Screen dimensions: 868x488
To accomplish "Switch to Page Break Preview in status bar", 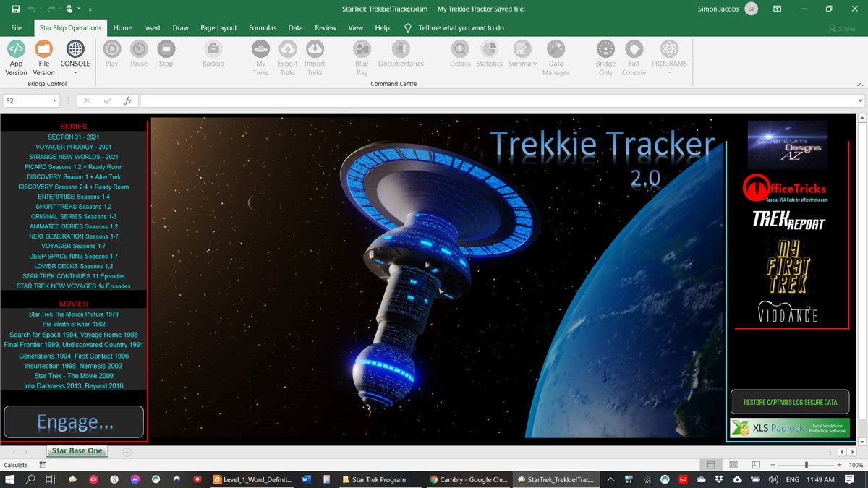I will pos(754,465).
